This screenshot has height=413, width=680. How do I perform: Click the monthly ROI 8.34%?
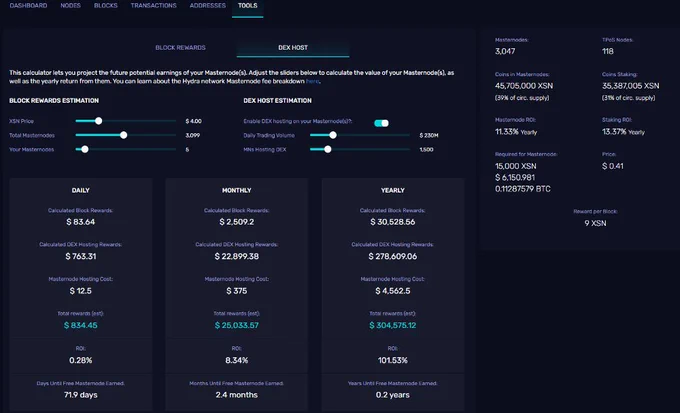(x=237, y=361)
